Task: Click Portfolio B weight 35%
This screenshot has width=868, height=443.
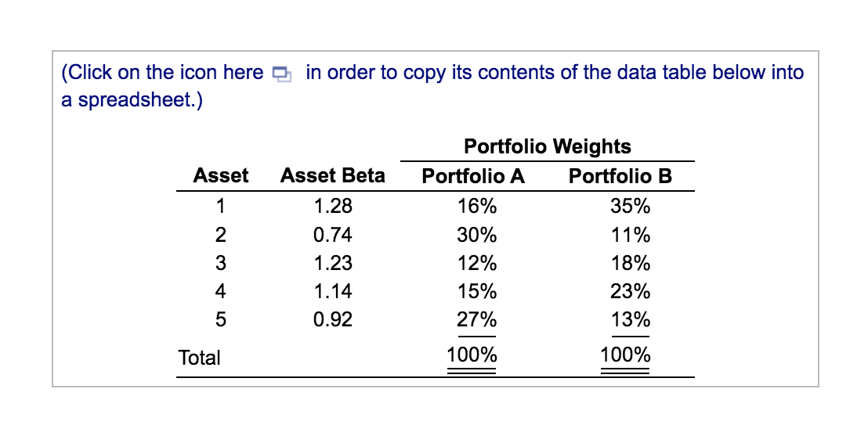Action: (630, 207)
